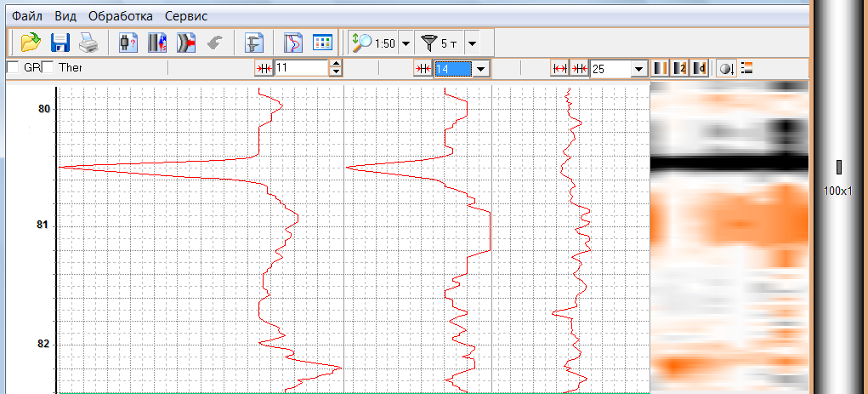Click the curved pipe with red arrow icon
This screenshot has width=868, height=394.
point(186,43)
